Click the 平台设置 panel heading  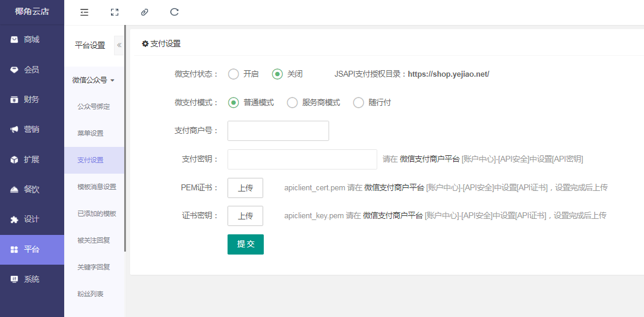[90, 45]
